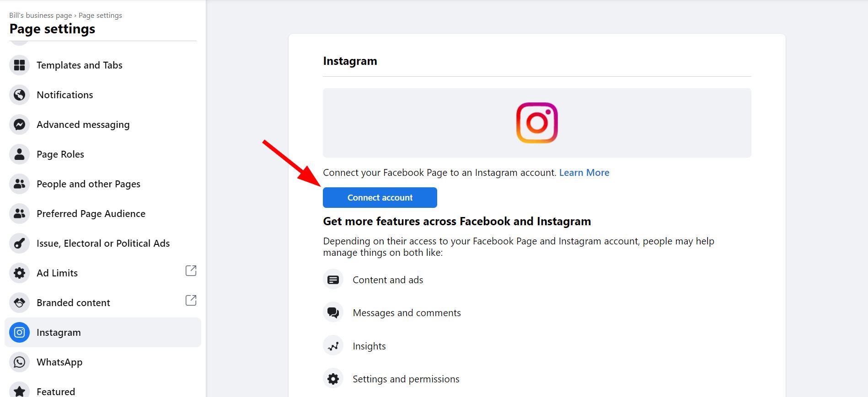Select People and other Pages menu item

pos(103,184)
